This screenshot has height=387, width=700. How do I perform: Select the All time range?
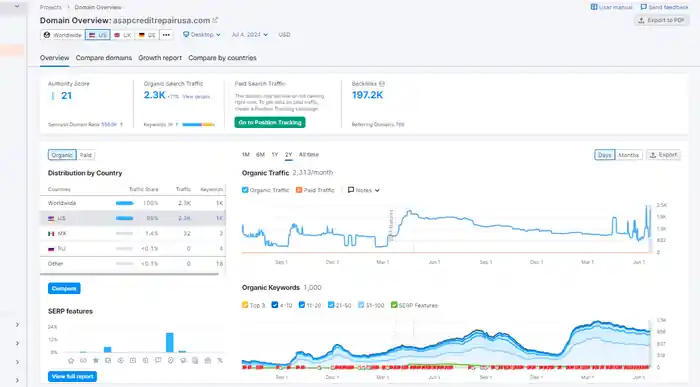308,154
